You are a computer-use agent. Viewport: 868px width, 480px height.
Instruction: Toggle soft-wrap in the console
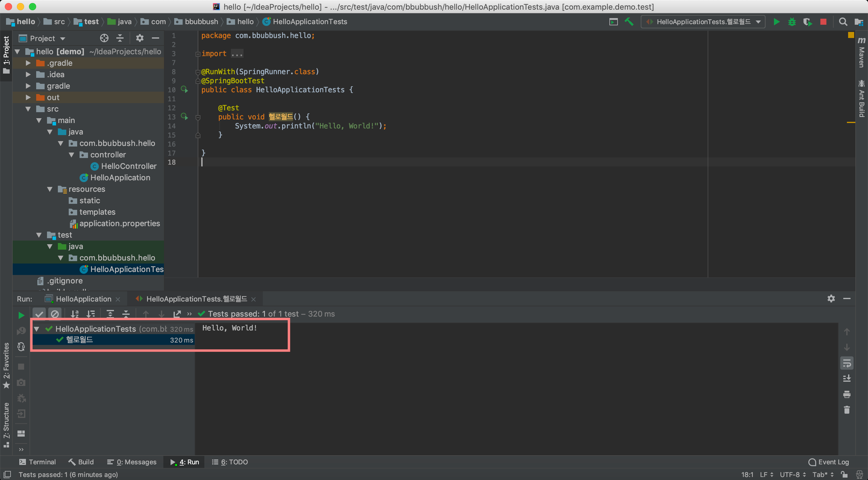pyautogui.click(x=846, y=363)
